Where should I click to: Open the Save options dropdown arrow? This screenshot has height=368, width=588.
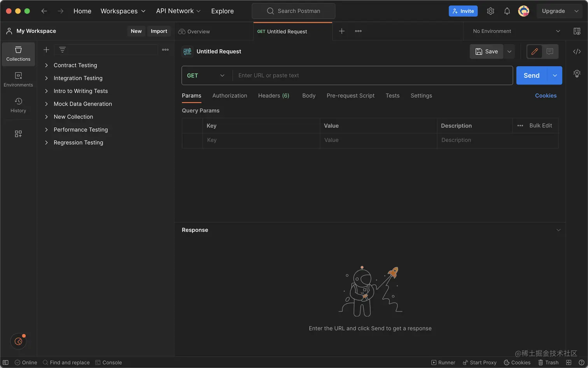(x=509, y=51)
